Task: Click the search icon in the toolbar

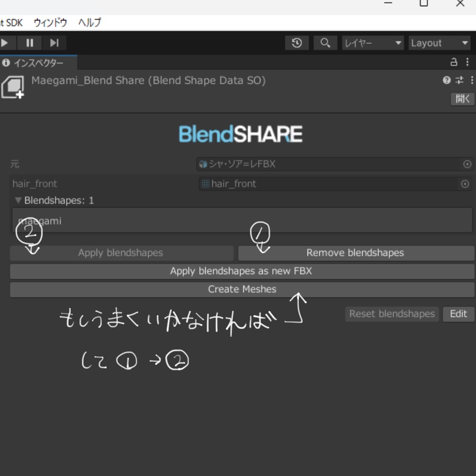Action: tap(326, 43)
